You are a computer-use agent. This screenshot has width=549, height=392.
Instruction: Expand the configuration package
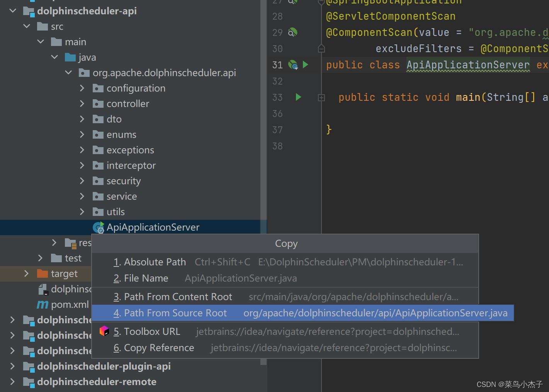tap(82, 88)
